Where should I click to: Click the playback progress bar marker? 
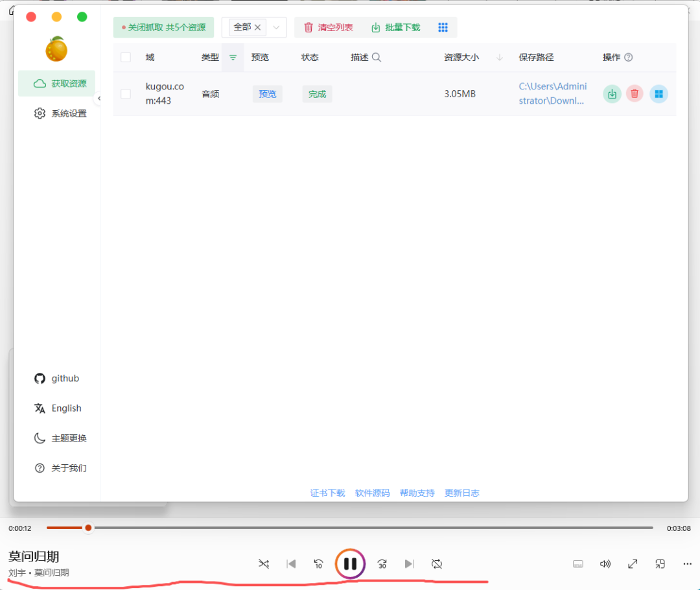88,528
